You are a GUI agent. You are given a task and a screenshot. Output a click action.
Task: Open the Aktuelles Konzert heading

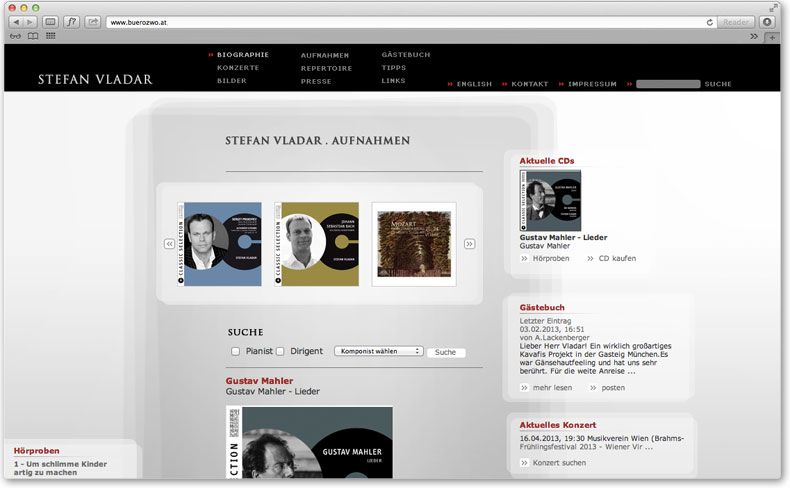click(x=558, y=425)
